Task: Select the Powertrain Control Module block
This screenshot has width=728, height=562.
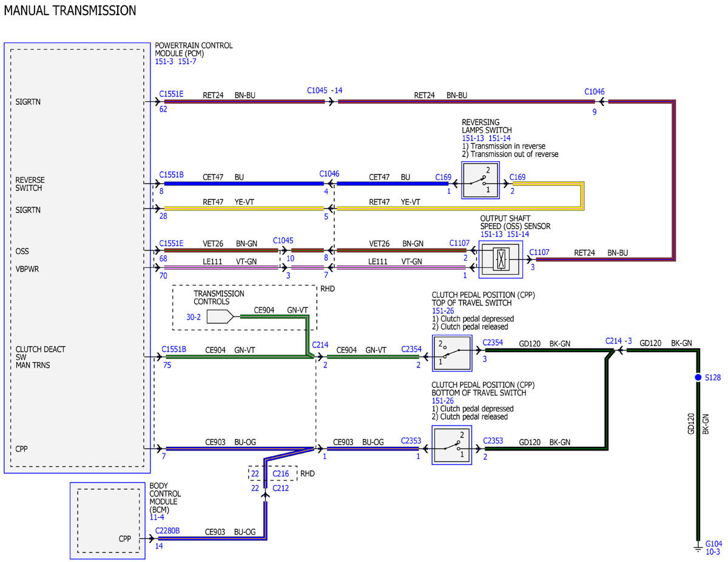Action: point(77,258)
